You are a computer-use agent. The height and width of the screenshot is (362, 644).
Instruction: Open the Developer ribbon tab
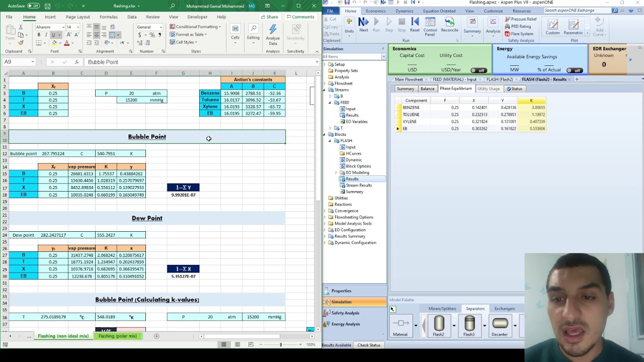[x=197, y=17]
